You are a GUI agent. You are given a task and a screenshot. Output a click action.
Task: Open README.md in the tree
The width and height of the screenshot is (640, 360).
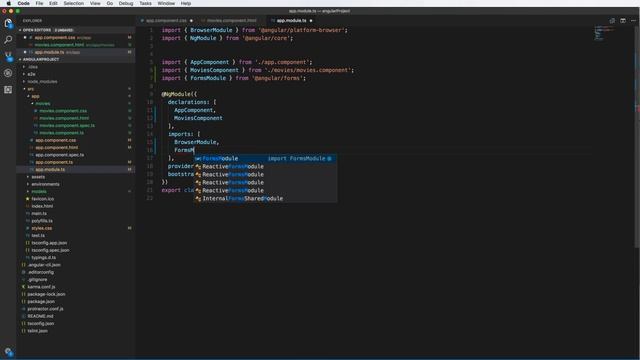40,316
